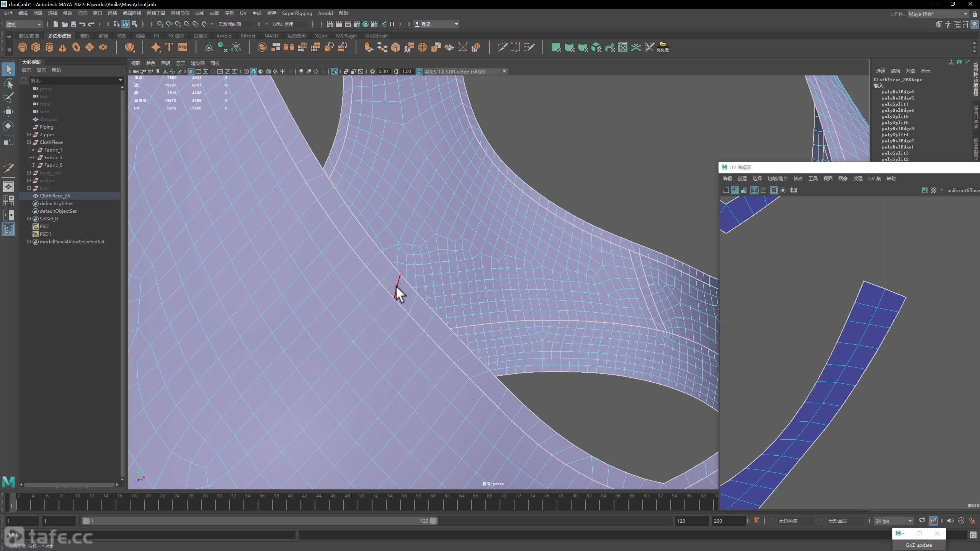Open the 编辑网格 menu
This screenshot has height=551, width=980.
132,13
